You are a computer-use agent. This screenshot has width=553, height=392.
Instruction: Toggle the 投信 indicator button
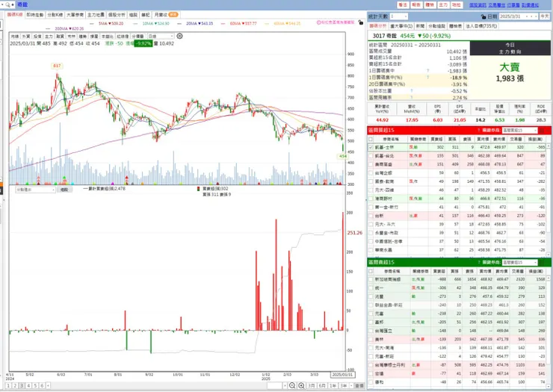coord(37,36)
